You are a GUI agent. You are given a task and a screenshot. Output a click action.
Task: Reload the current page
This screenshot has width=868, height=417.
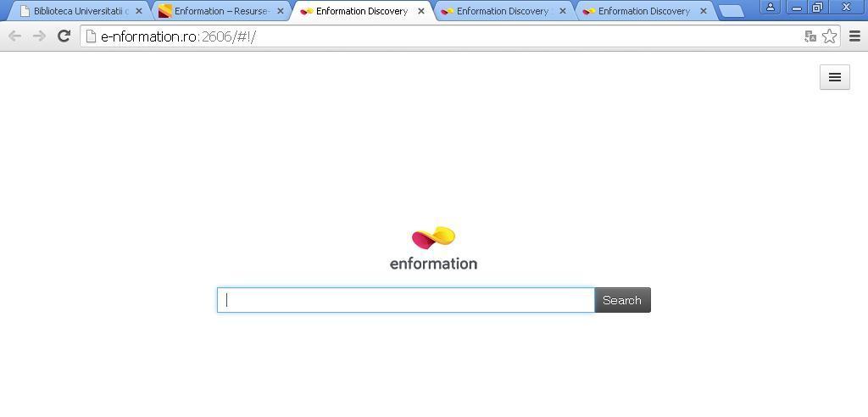click(64, 36)
